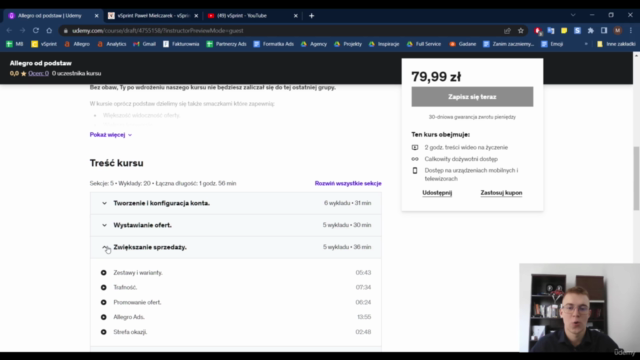
Task: Show the hidden bookmarks overflow arrow
Action: coord(586,44)
